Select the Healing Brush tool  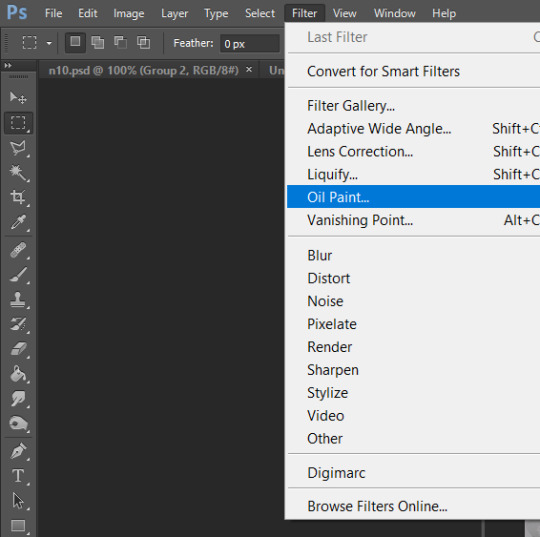point(18,250)
